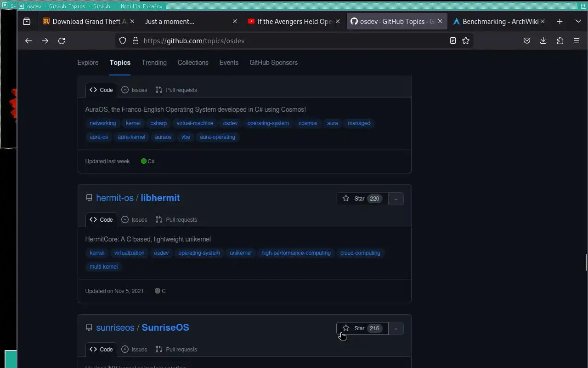Bookmark this page with the star icon
This screenshot has height=368, width=588.
[x=466, y=40]
